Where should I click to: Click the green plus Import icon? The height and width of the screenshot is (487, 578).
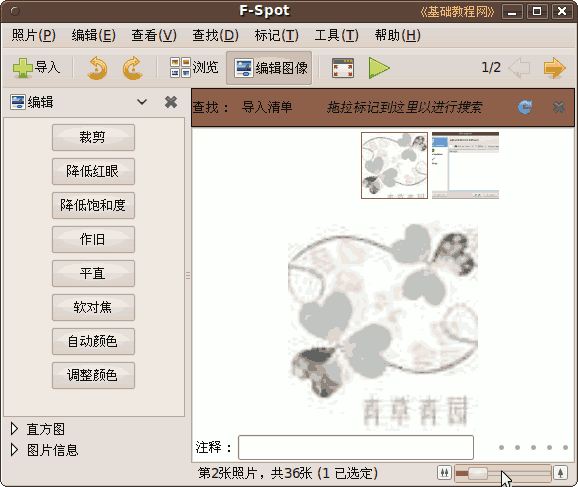point(23,68)
